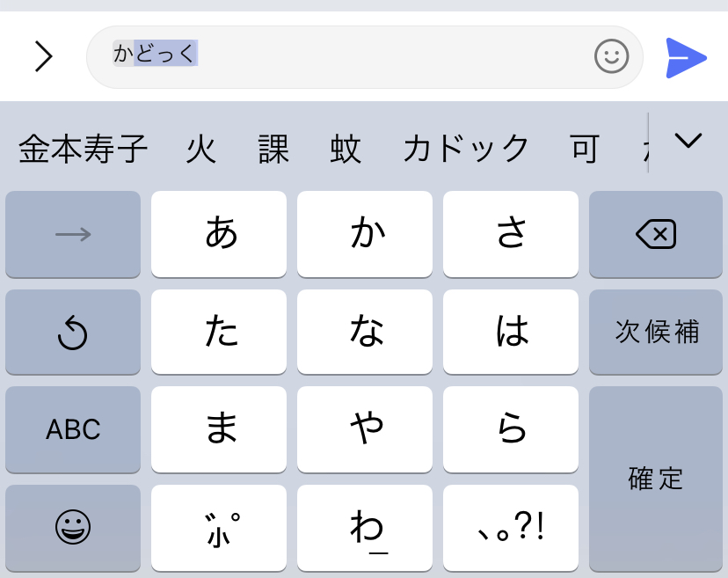Expand the left chevron beside the text field
This screenshot has height=578, width=728.
point(43,57)
